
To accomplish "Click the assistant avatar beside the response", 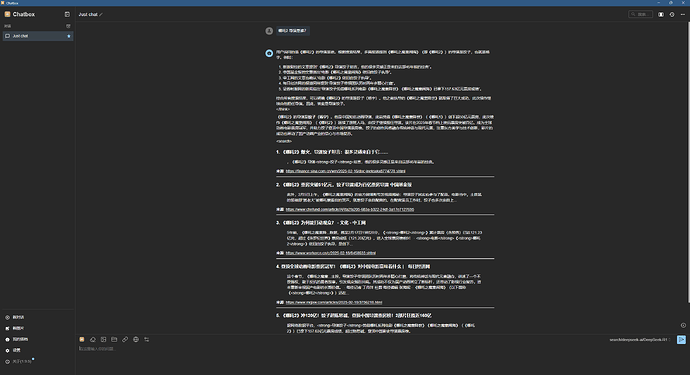I will click(x=269, y=53).
